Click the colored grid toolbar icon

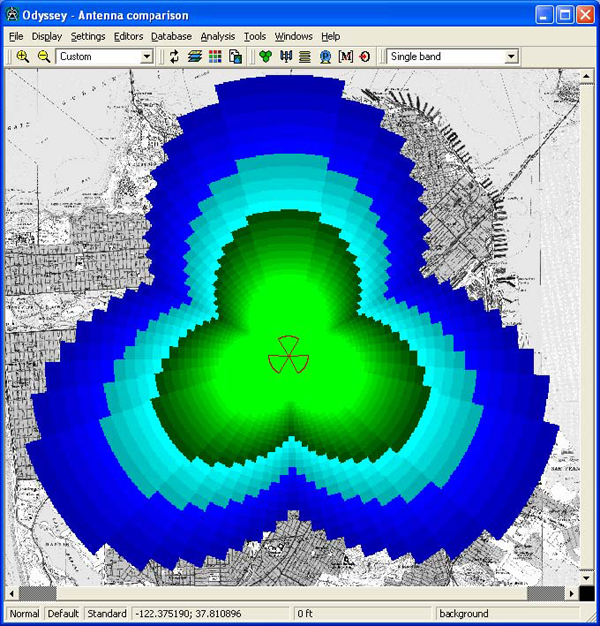(215, 57)
